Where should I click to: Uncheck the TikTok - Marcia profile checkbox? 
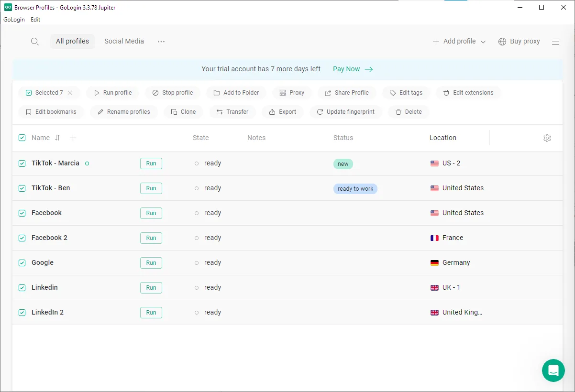(22, 163)
